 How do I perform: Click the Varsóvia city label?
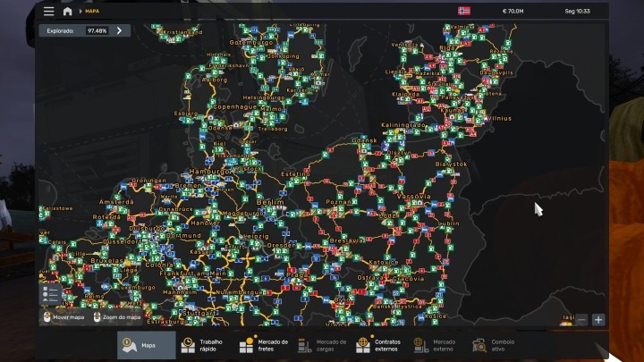tap(413, 196)
